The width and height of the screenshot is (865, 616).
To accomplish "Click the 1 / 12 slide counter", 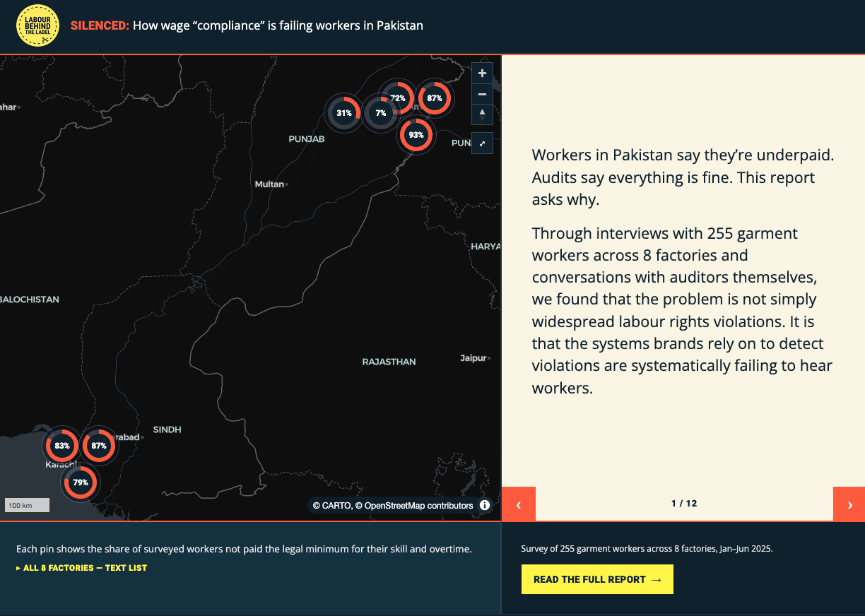I will pos(684,504).
